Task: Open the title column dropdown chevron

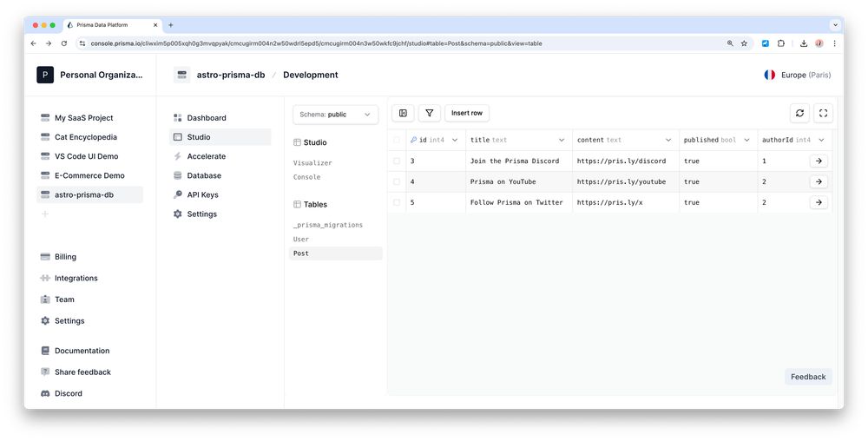Action: [562, 140]
